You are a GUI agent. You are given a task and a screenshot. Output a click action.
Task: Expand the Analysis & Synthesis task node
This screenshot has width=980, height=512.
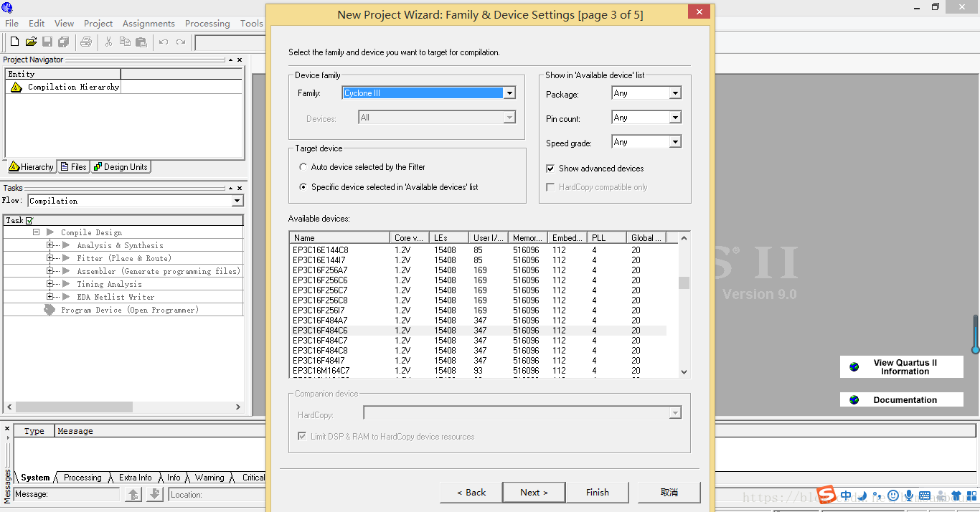click(50, 245)
